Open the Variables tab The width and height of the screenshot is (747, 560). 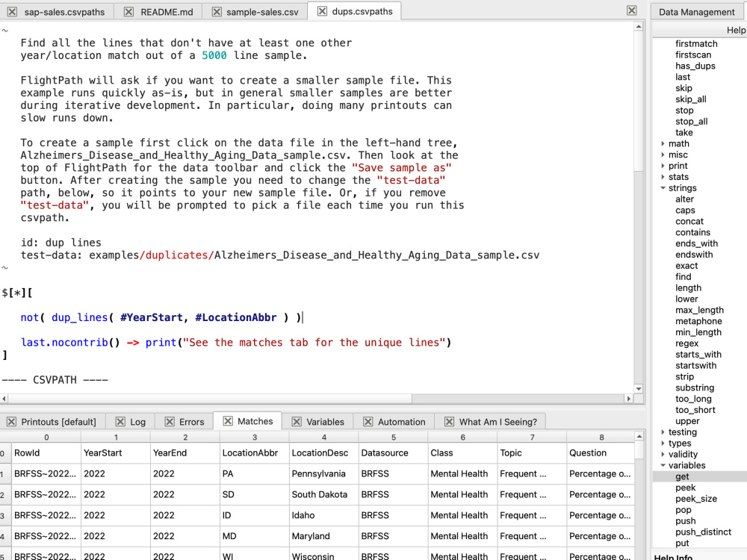(x=325, y=422)
